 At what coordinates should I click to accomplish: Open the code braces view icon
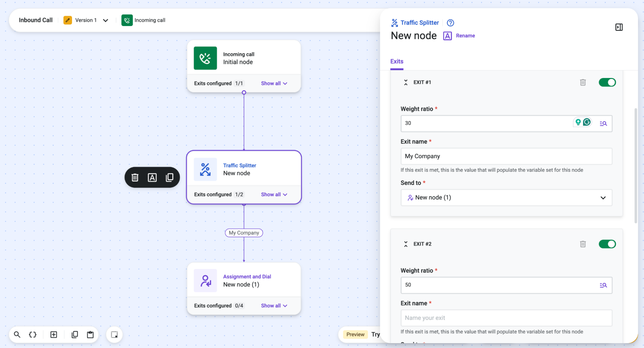[x=33, y=334]
